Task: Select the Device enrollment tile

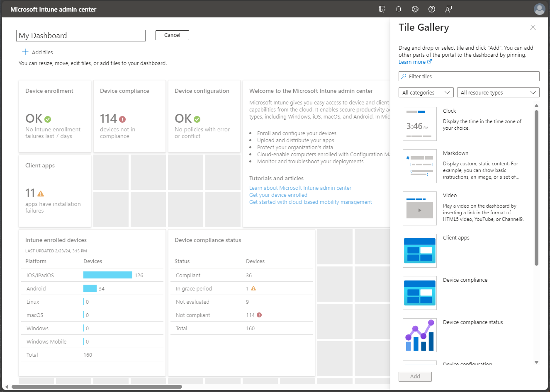Action: point(55,116)
